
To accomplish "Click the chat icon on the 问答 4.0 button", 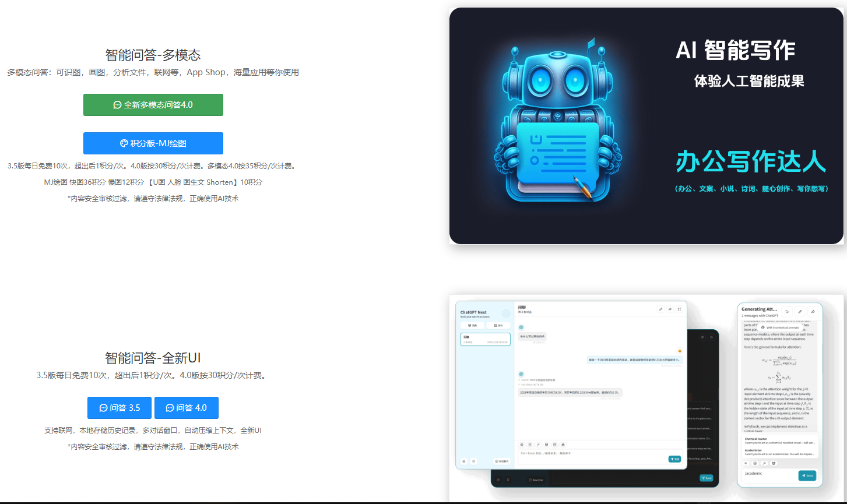I will tap(170, 408).
